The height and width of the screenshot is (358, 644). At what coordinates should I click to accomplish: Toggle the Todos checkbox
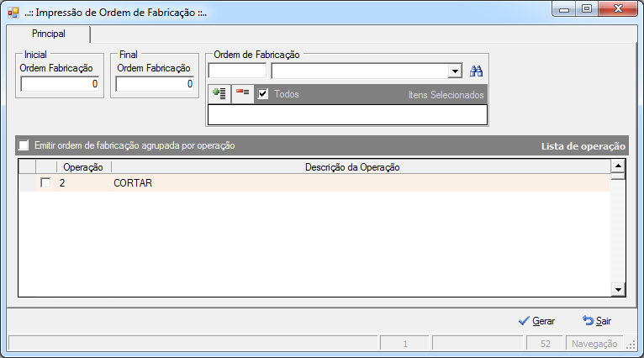click(263, 94)
